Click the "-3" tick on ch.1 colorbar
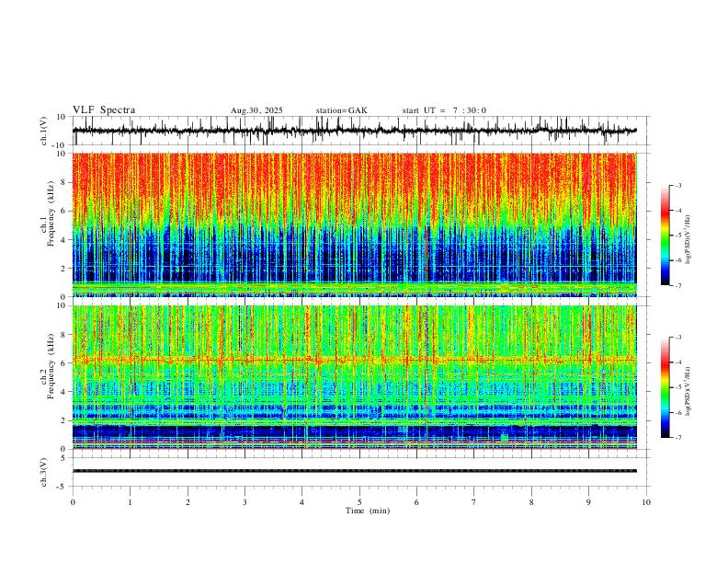728x563 pixels. click(677, 185)
